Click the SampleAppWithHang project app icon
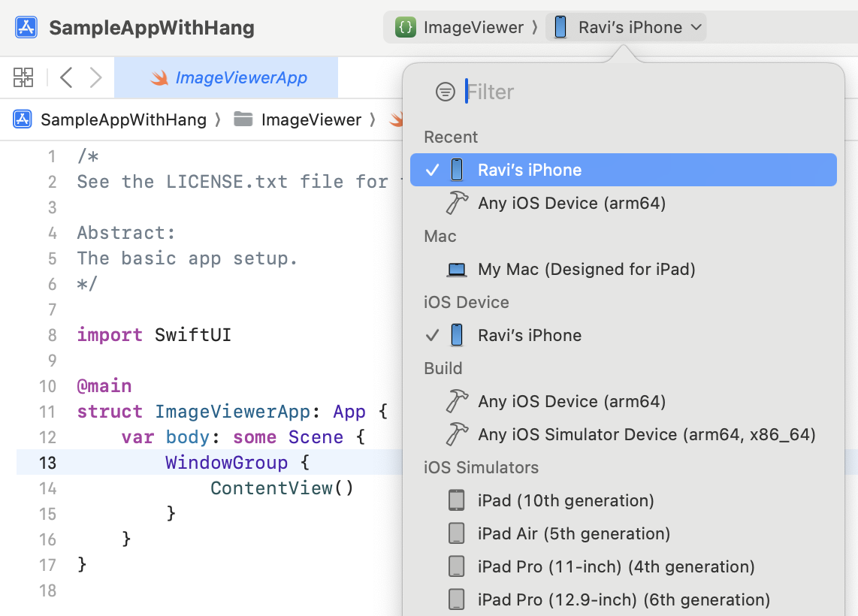This screenshot has height=616, width=858. coord(26,26)
